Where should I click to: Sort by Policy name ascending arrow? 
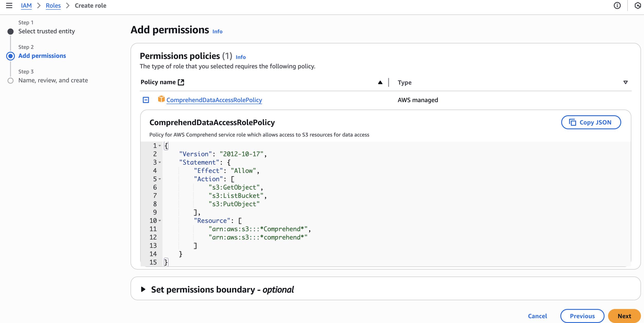pyautogui.click(x=380, y=82)
